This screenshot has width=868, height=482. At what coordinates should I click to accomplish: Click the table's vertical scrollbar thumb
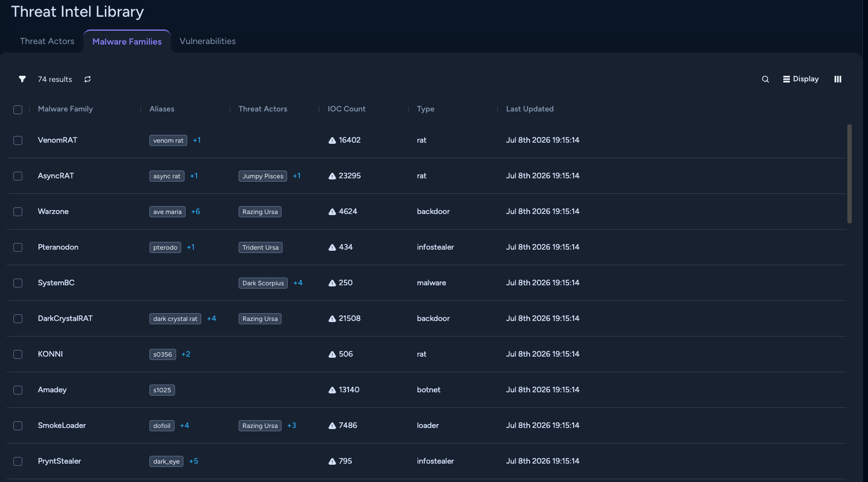[x=850, y=173]
